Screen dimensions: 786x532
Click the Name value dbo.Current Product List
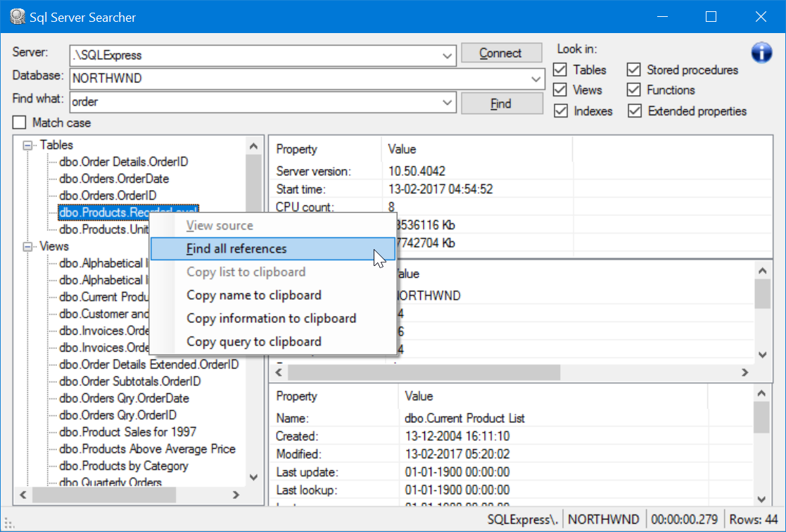pos(464,418)
